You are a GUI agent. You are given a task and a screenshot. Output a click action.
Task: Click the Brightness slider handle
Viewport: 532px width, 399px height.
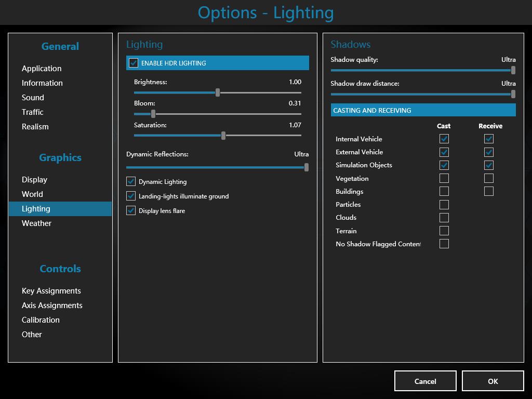[x=218, y=92]
